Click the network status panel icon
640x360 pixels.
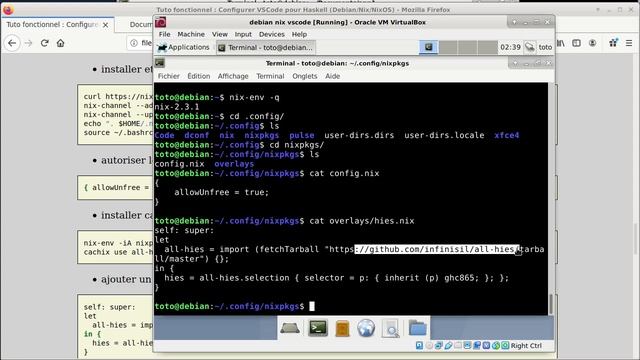tap(530, 47)
